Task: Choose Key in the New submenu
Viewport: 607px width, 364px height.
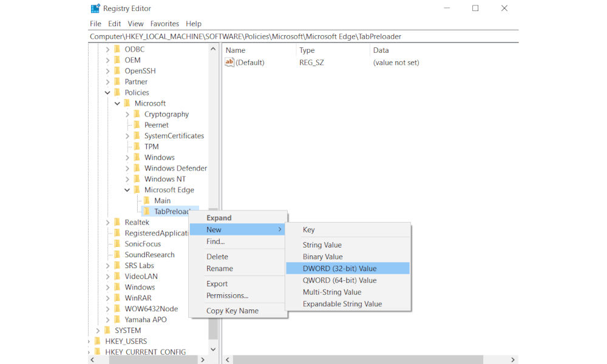Action: click(x=348, y=230)
